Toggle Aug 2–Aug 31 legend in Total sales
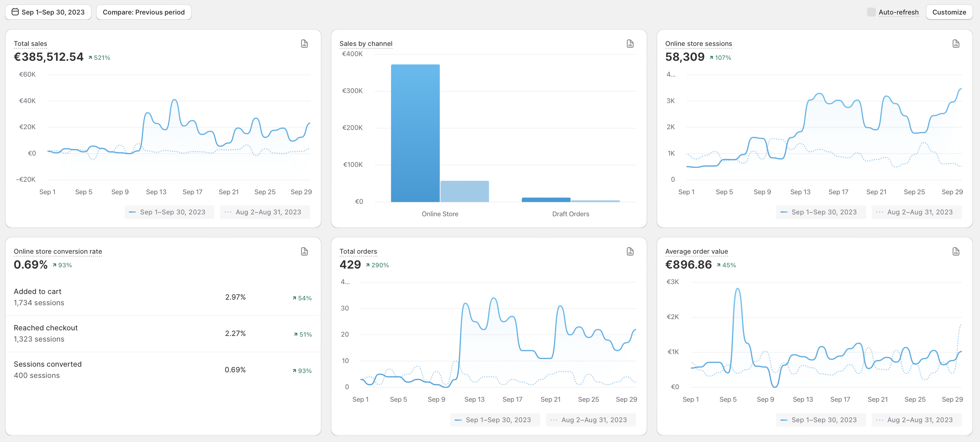Screen dimensions: 980x442 click(x=265, y=212)
